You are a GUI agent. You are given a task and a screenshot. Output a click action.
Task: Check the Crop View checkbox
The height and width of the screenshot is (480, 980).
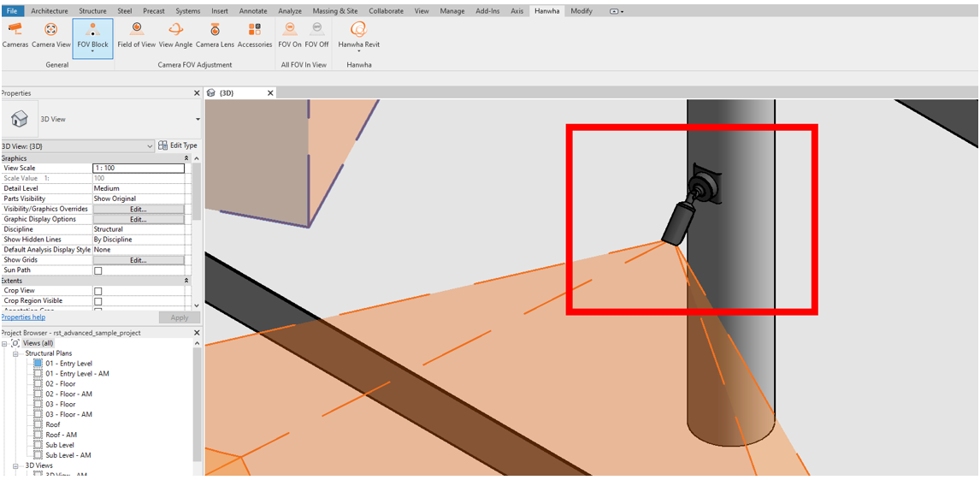click(97, 291)
